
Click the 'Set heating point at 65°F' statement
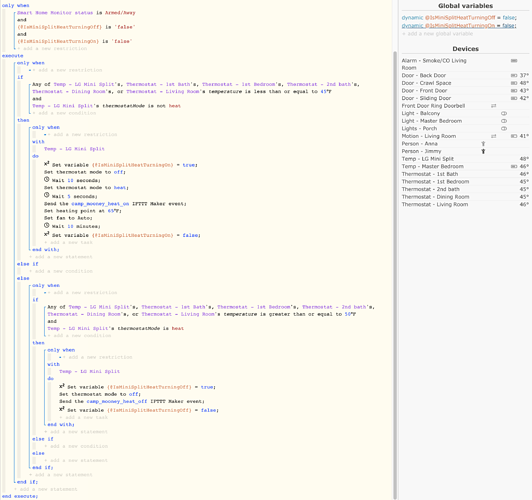click(82, 211)
